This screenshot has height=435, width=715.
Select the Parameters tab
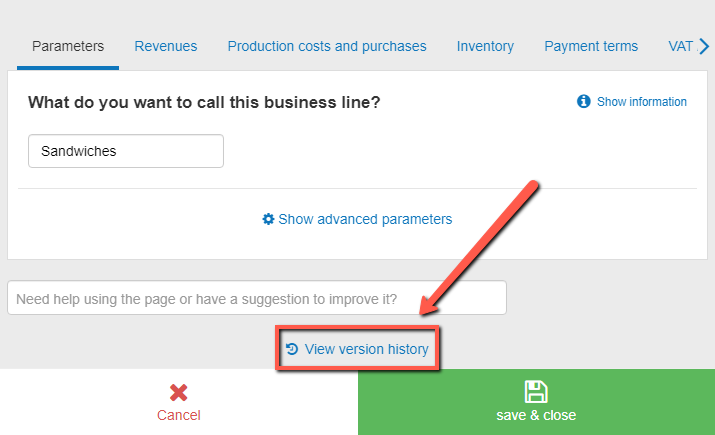[68, 46]
